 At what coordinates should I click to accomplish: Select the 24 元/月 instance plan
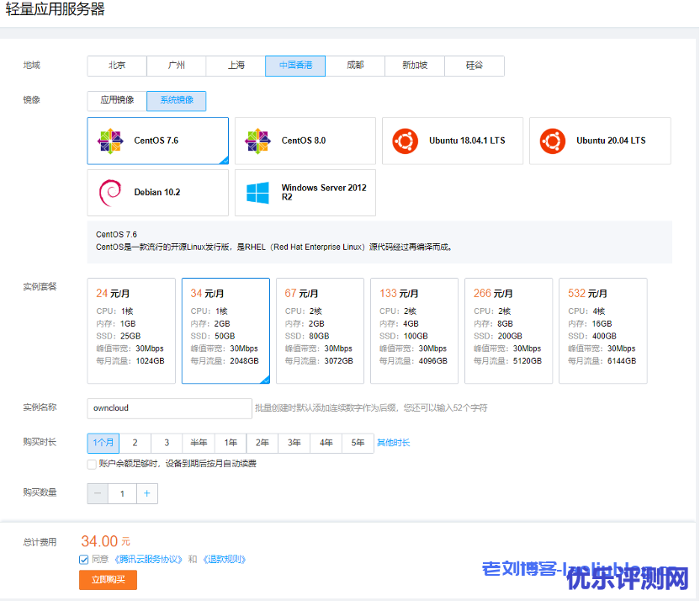point(131,330)
